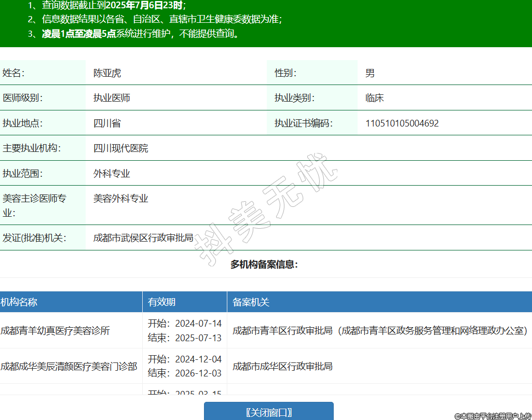Click the 有效期 column header

coord(161,302)
